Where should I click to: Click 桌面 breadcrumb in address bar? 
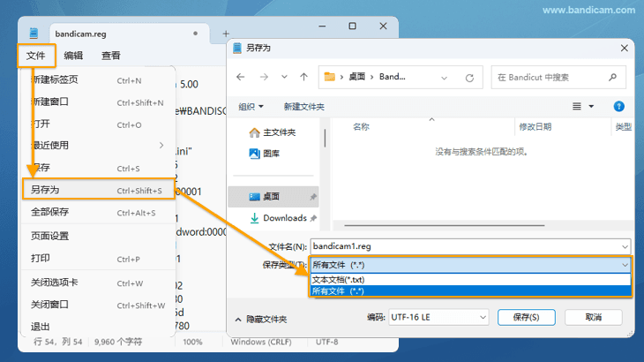click(x=356, y=77)
